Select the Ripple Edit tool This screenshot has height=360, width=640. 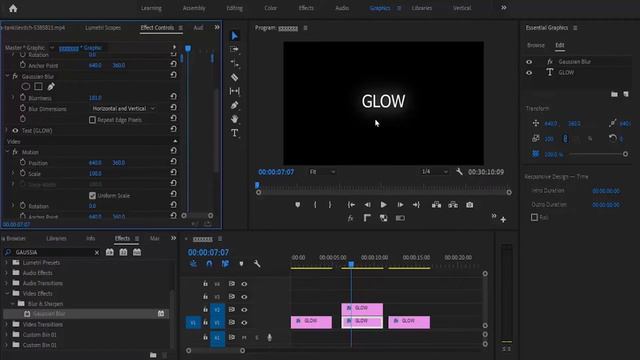[234, 63]
